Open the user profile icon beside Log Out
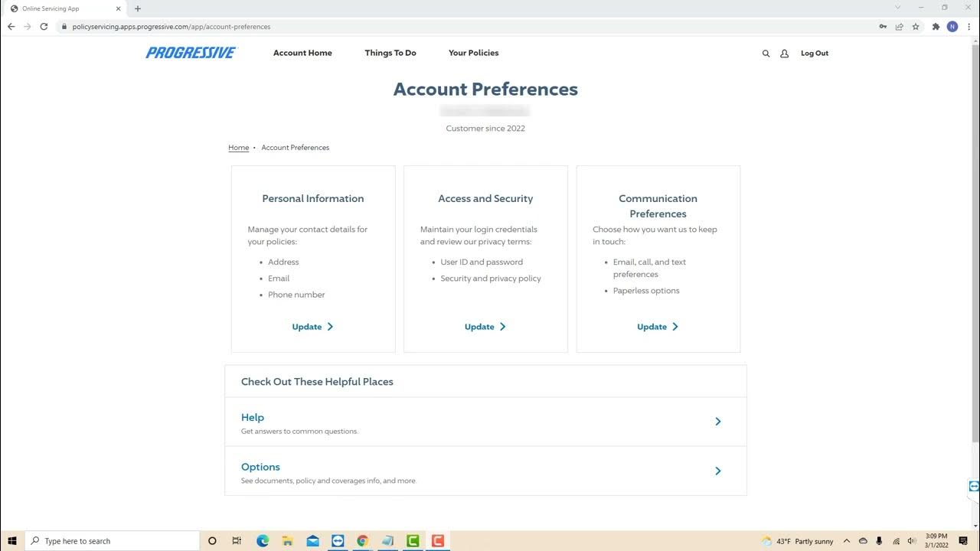The width and height of the screenshot is (980, 551). pos(784,54)
